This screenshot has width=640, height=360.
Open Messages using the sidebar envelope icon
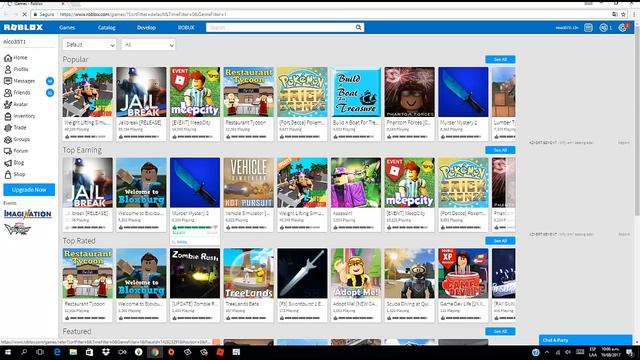coord(8,81)
